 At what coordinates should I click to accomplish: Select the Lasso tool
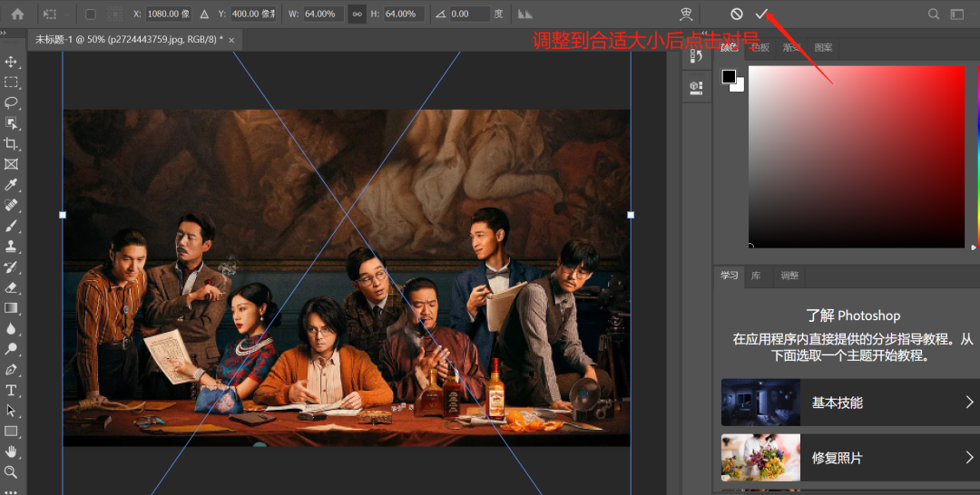click(12, 102)
